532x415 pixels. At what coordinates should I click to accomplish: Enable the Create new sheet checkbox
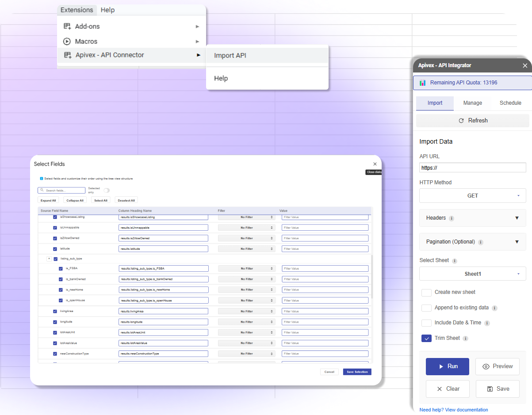[426, 293]
